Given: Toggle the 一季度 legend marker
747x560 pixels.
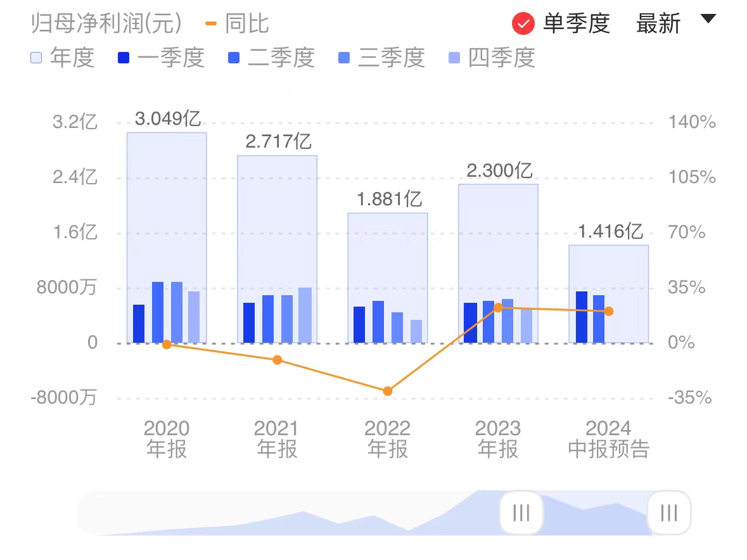Looking at the screenshot, I should [x=123, y=58].
